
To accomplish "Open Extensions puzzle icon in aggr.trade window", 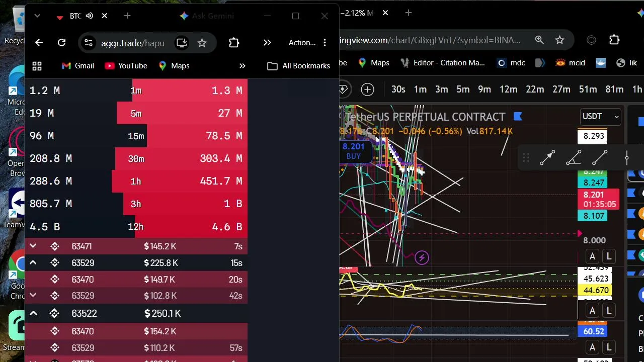I will pyautogui.click(x=234, y=43).
